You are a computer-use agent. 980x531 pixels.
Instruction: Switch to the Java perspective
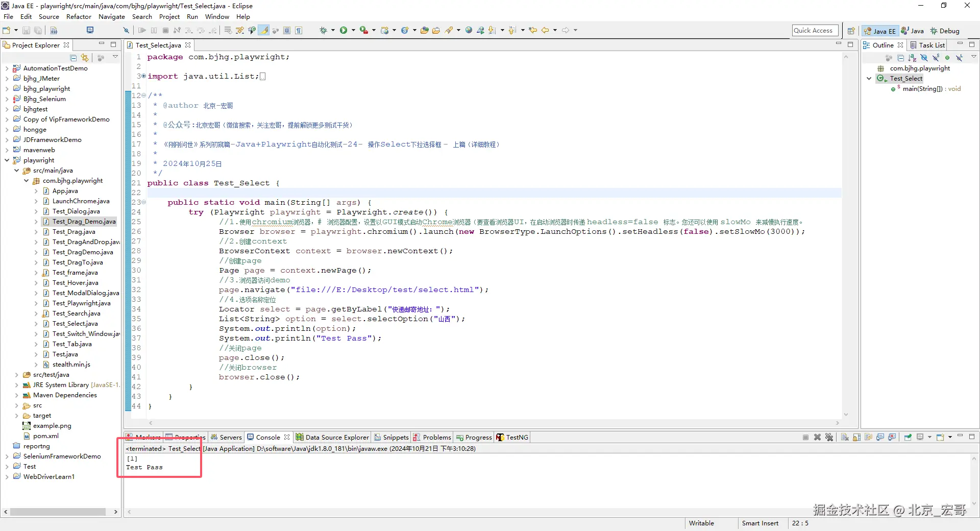pos(913,31)
